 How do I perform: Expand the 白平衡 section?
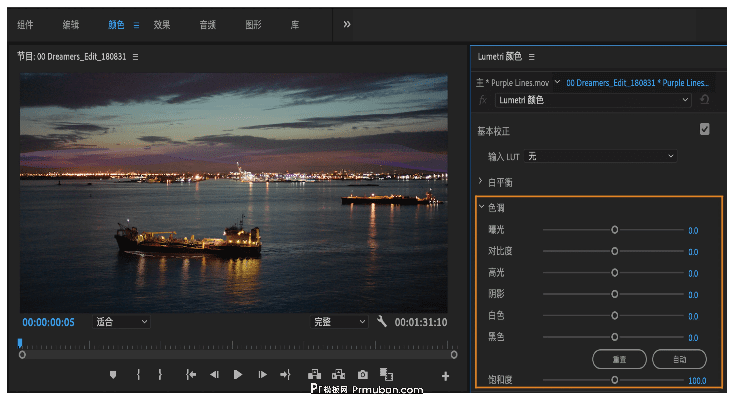click(x=480, y=181)
